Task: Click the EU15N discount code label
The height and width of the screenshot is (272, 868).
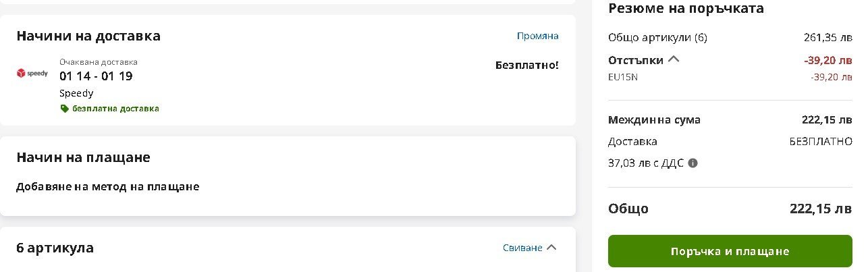Action: click(622, 76)
